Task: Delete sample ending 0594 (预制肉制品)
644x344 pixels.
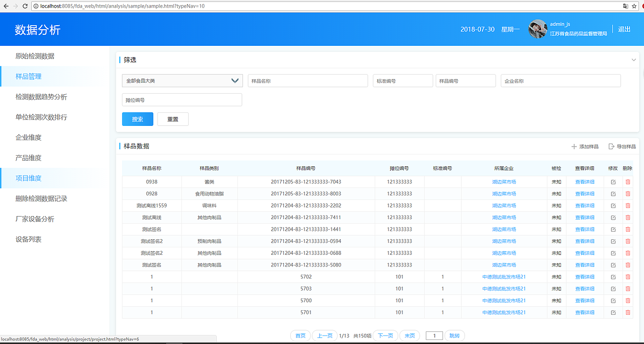Action: pos(627,241)
